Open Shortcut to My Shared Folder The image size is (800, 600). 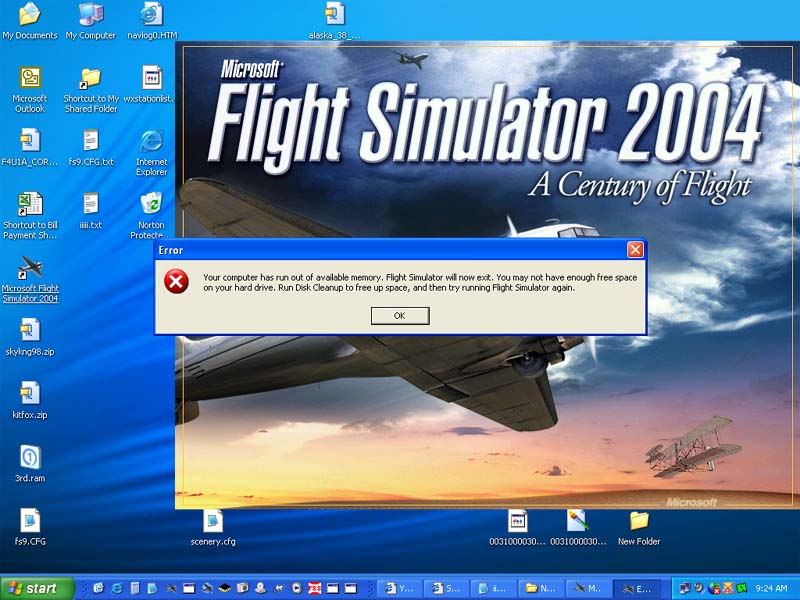[x=91, y=79]
